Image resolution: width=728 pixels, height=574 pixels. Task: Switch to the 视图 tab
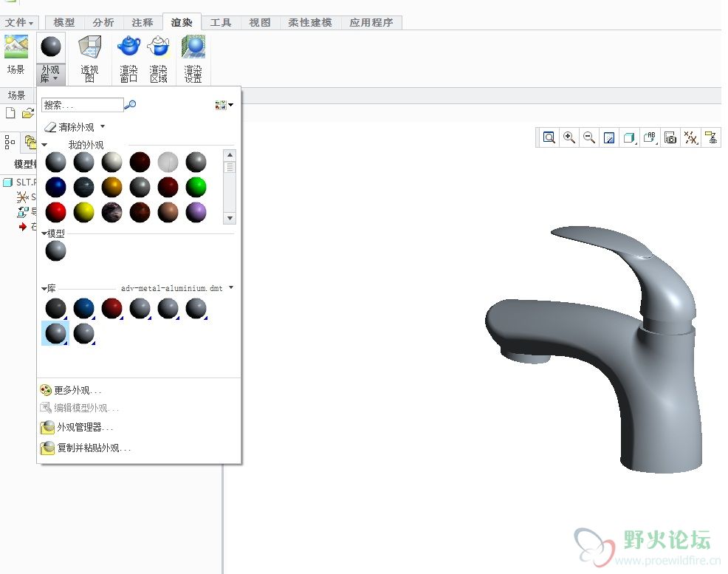click(260, 22)
